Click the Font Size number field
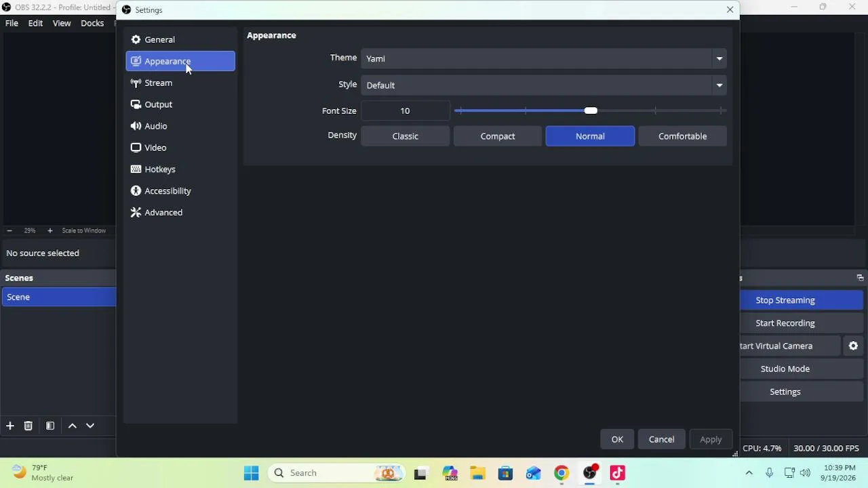 [406, 111]
